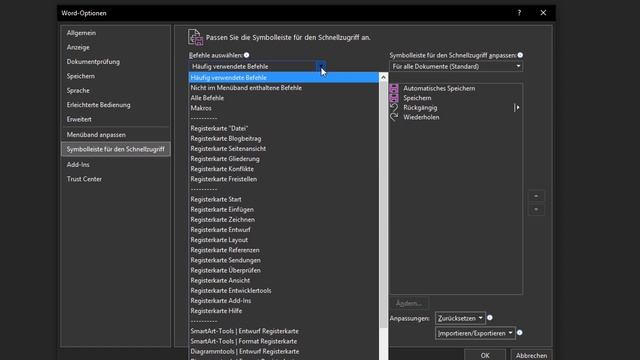Choose Registerkarte Add-Ins
Screen dimensions: 640x360
[284, 300]
